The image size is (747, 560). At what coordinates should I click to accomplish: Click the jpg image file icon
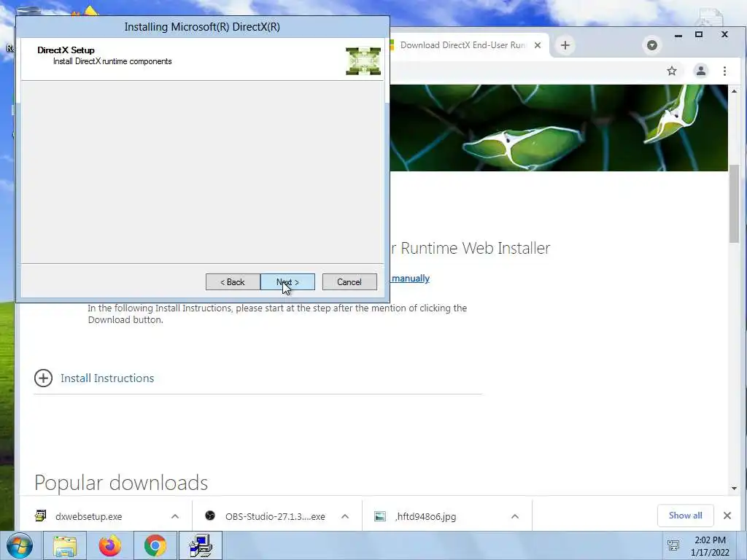379,516
